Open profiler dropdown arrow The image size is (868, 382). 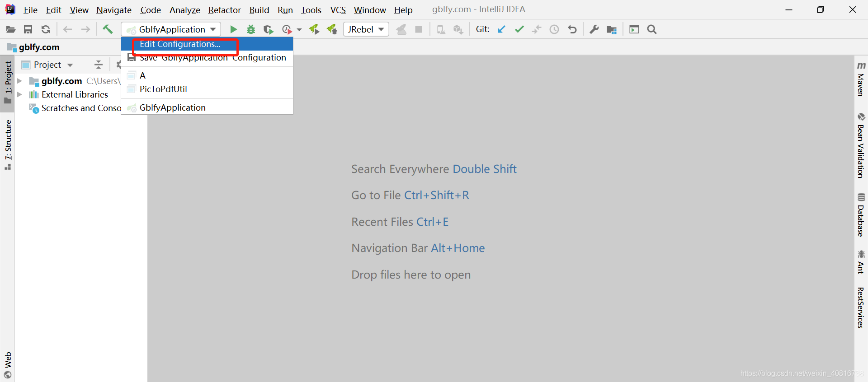[299, 30]
